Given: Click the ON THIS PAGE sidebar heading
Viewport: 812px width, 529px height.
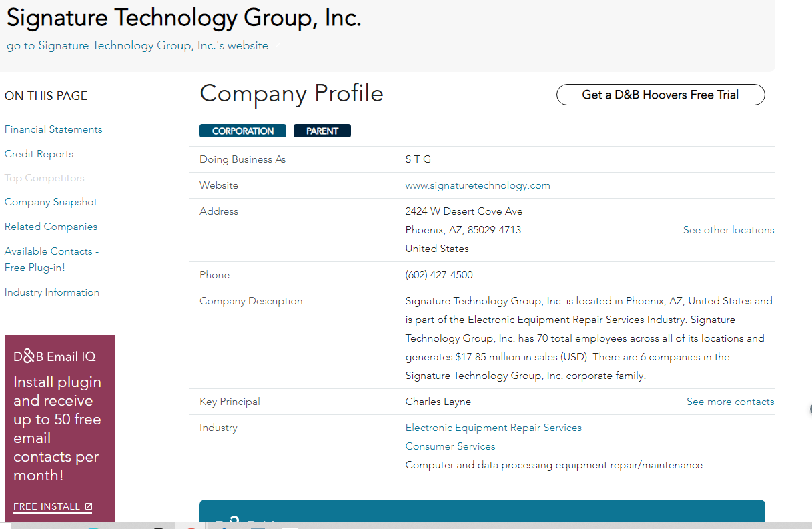Looking at the screenshot, I should pyautogui.click(x=46, y=96).
